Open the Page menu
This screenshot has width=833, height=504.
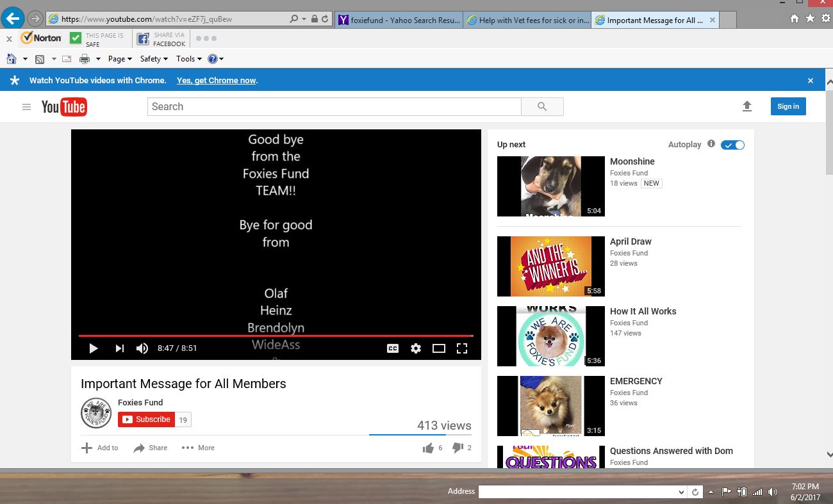click(x=120, y=59)
